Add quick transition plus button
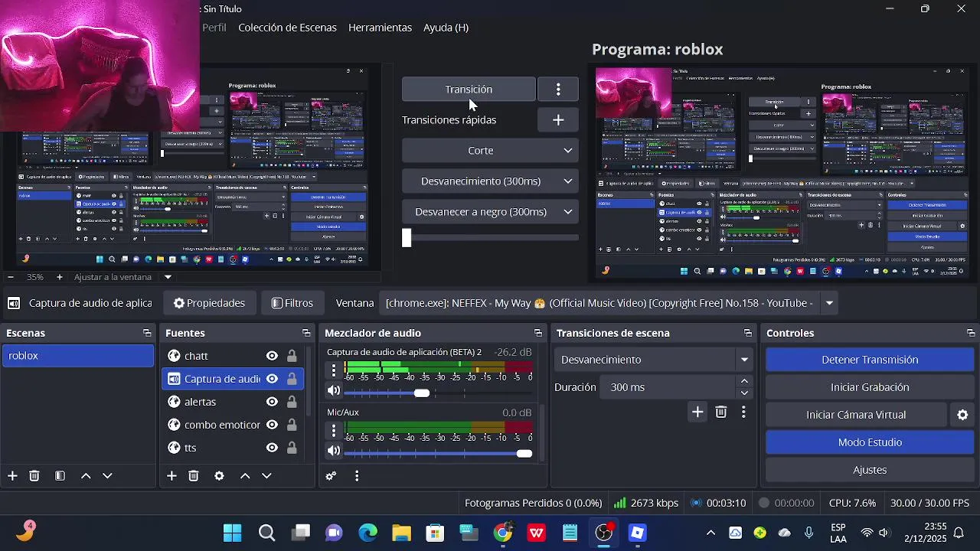This screenshot has height=551, width=980. (x=558, y=120)
